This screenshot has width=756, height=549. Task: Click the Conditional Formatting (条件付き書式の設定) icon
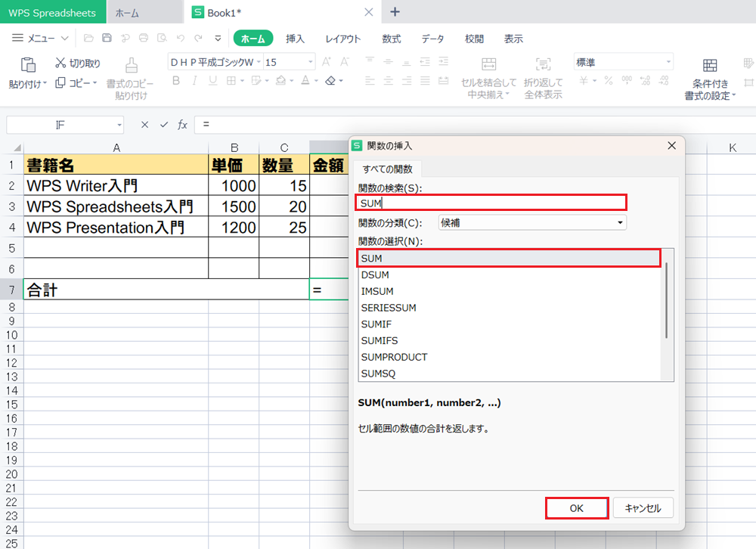coord(710,65)
